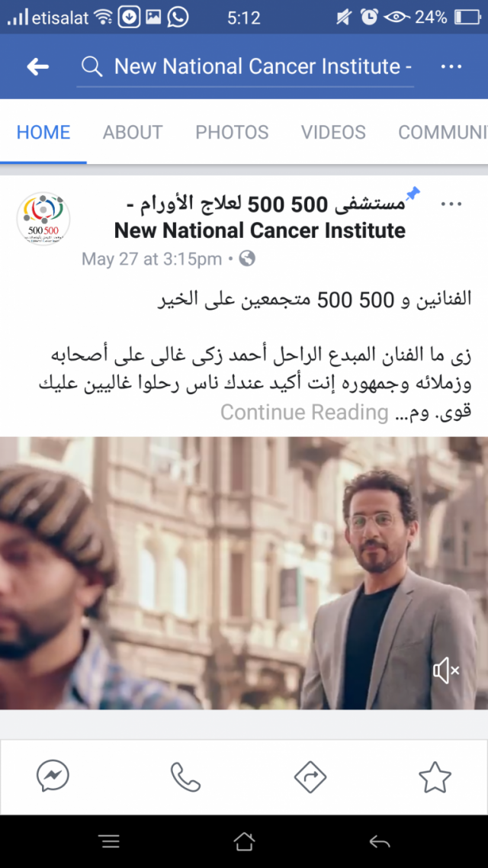Tap the back arrow in header
Screen dimensions: 488x868
pyautogui.click(x=37, y=67)
